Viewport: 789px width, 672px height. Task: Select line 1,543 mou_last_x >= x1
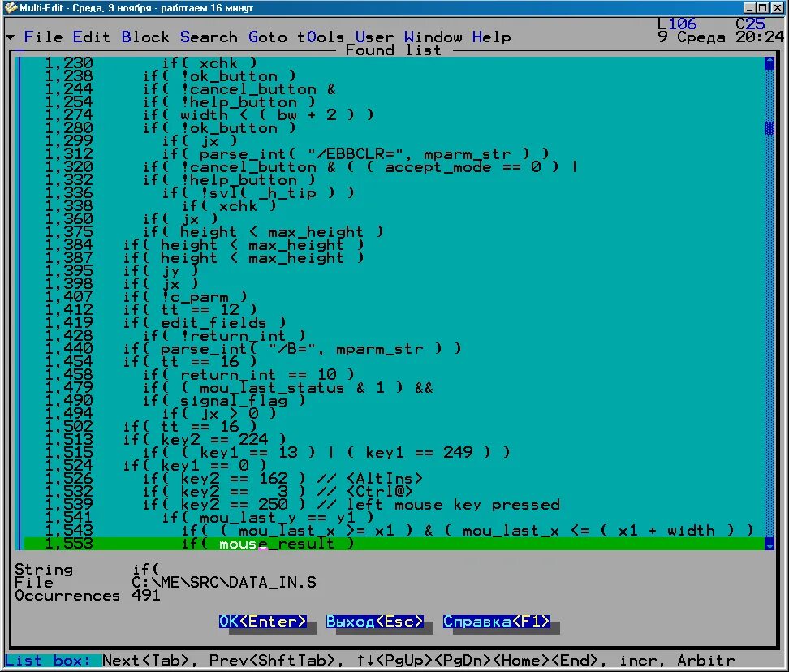point(394,530)
